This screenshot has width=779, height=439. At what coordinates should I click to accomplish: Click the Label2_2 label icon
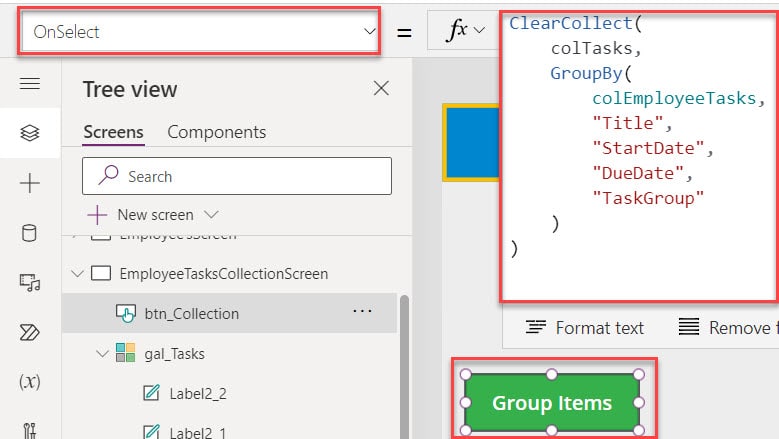click(x=151, y=393)
